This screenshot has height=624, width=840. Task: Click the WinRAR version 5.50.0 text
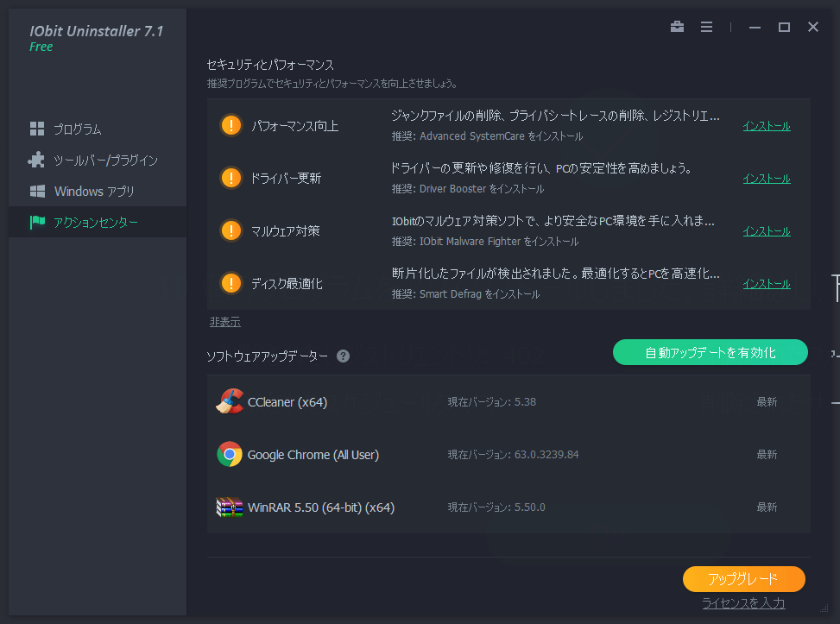click(496, 507)
